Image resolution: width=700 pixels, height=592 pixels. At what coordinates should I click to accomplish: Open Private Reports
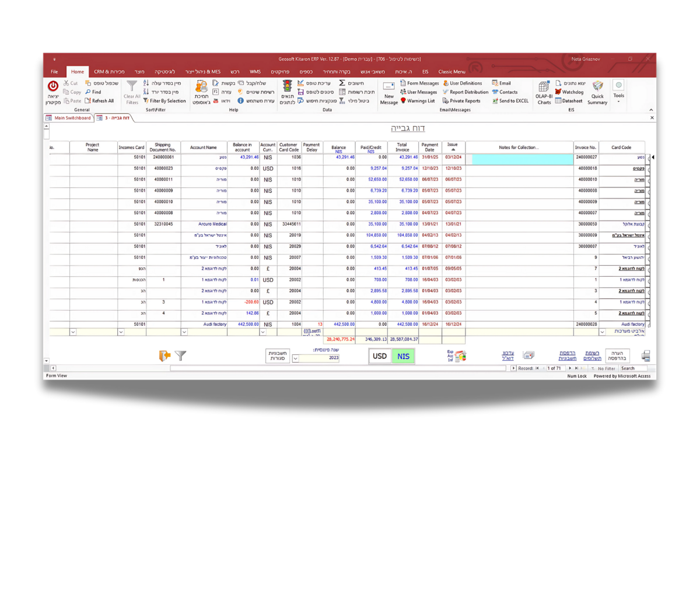pos(461,101)
